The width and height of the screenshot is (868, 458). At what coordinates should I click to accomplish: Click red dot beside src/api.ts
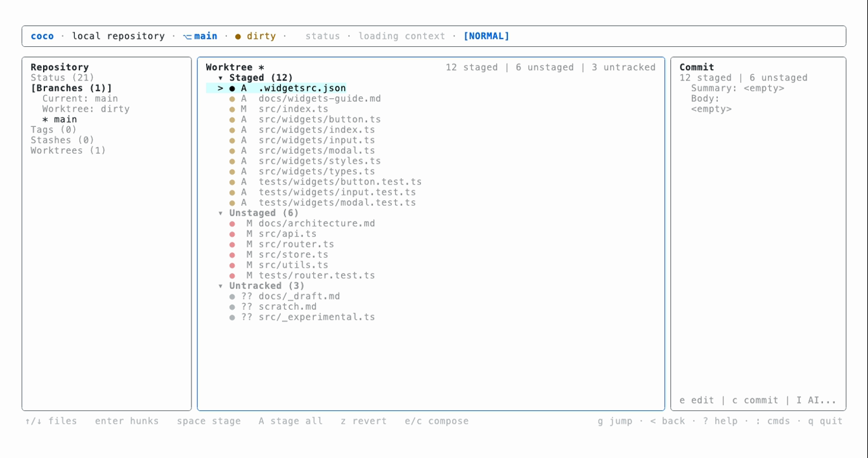(232, 234)
